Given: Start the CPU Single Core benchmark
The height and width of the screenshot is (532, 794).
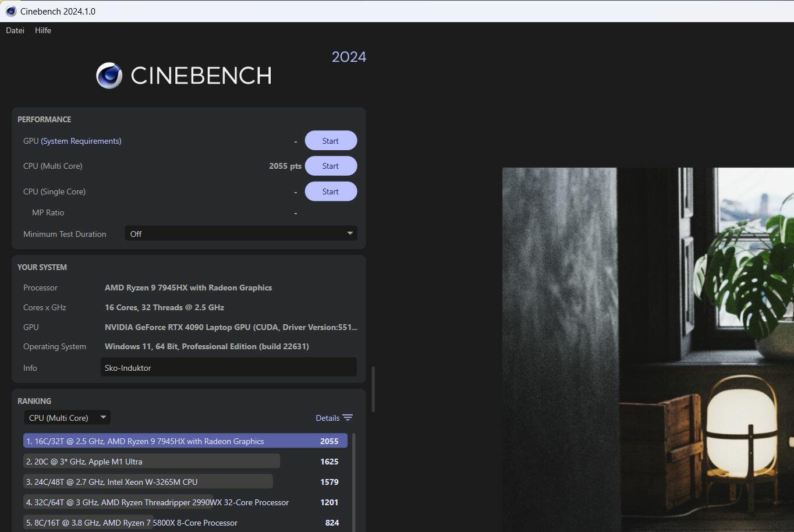Looking at the screenshot, I should [x=331, y=191].
